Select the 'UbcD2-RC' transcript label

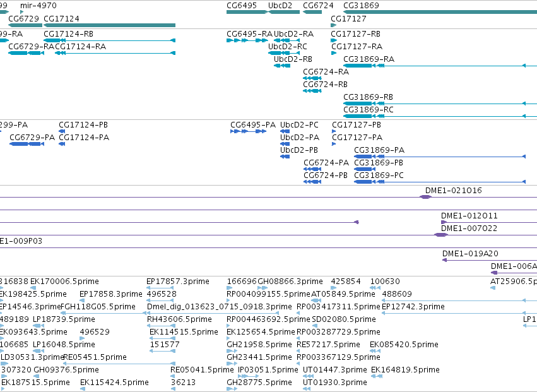[x=288, y=47]
